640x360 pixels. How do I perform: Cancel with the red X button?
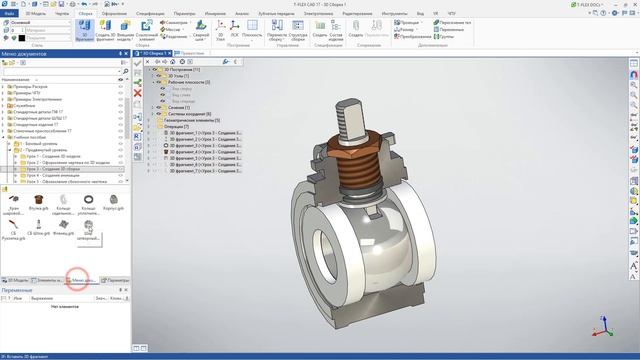pos(138,93)
